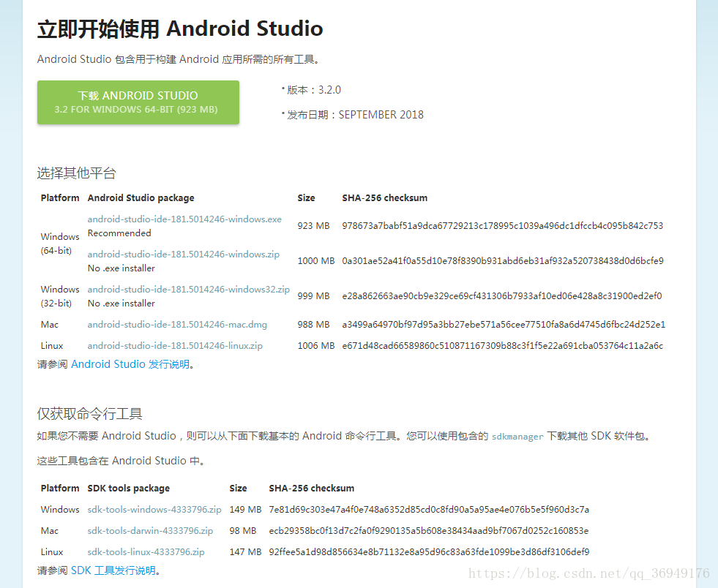
Task: Download android-studio-ide-181.5014246-windows.zip
Action: pos(183,255)
